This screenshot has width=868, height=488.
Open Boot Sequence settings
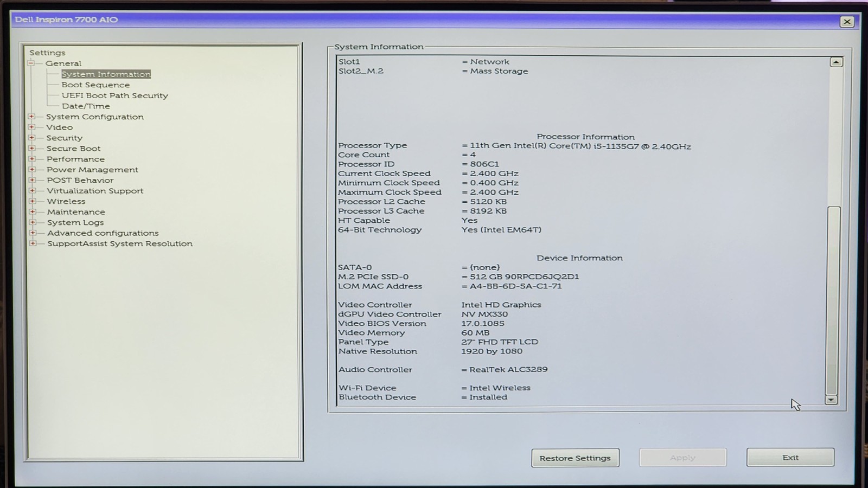95,85
